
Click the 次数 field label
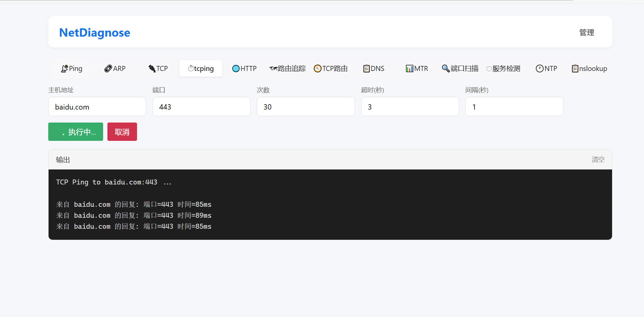[x=263, y=90]
